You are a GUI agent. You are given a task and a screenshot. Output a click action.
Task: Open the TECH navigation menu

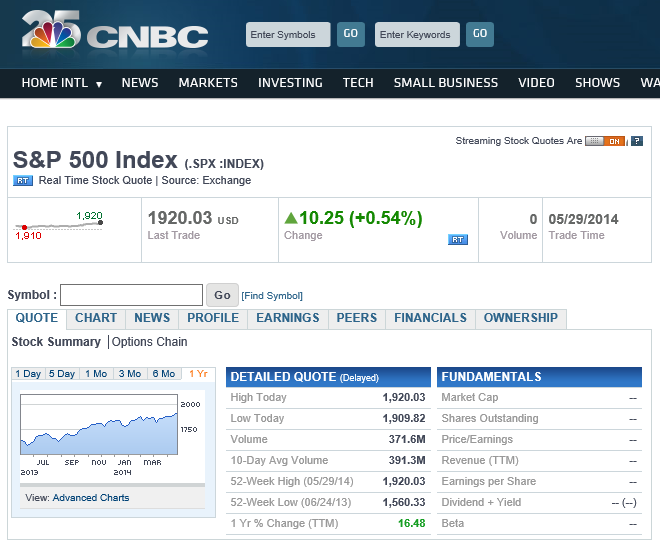[x=358, y=82]
